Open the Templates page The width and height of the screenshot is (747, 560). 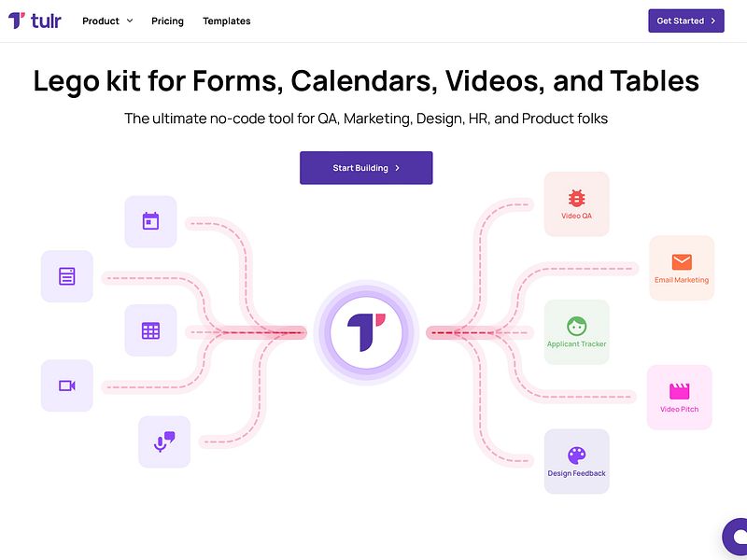click(x=227, y=21)
